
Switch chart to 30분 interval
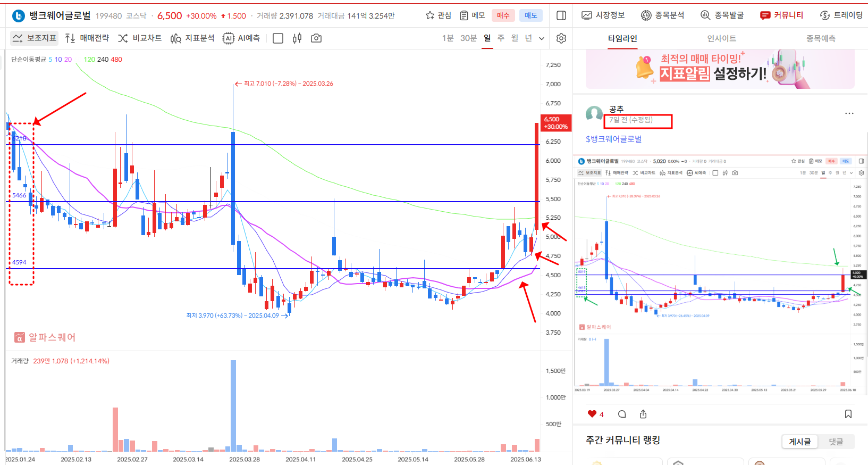point(468,38)
